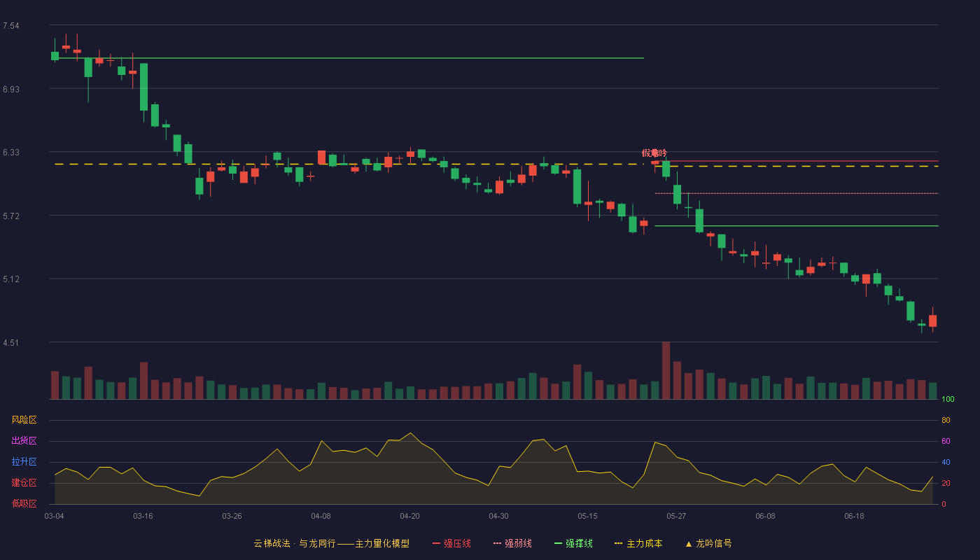Click the 5.72 price axis label
This screenshot has height=560, width=980.
coord(11,216)
